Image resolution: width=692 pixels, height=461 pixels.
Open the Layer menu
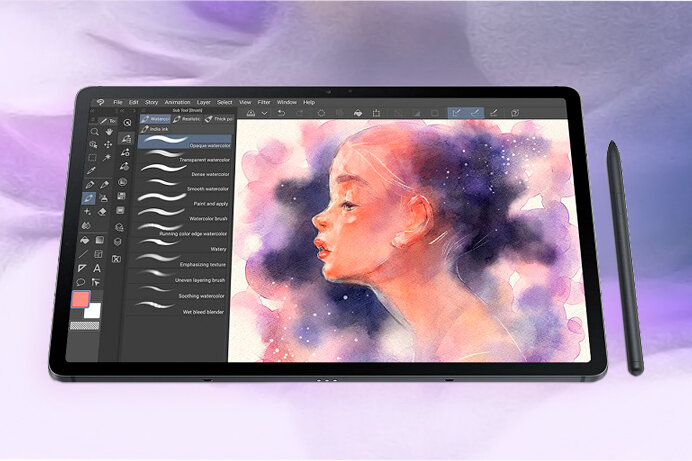click(x=203, y=102)
